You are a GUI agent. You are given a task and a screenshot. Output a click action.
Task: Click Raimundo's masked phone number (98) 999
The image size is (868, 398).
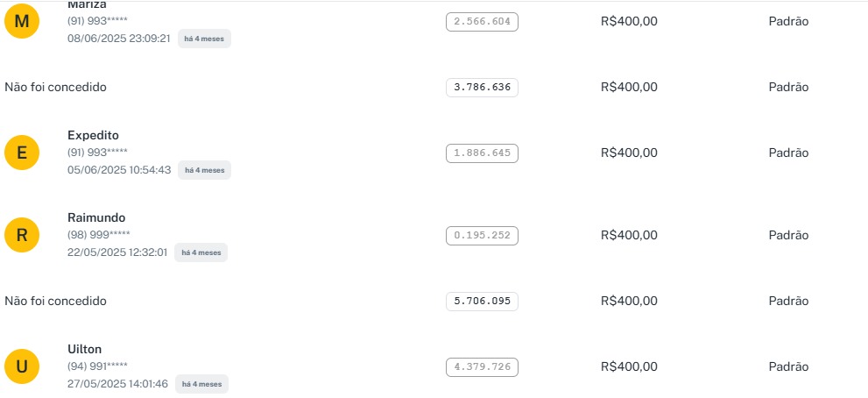click(x=98, y=235)
